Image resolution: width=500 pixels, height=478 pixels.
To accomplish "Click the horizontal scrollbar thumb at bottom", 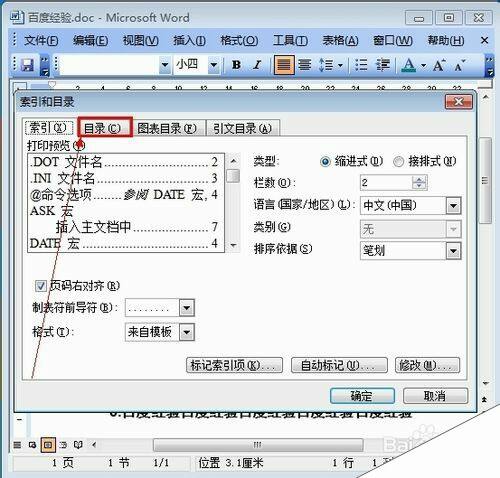I will 258,445.
